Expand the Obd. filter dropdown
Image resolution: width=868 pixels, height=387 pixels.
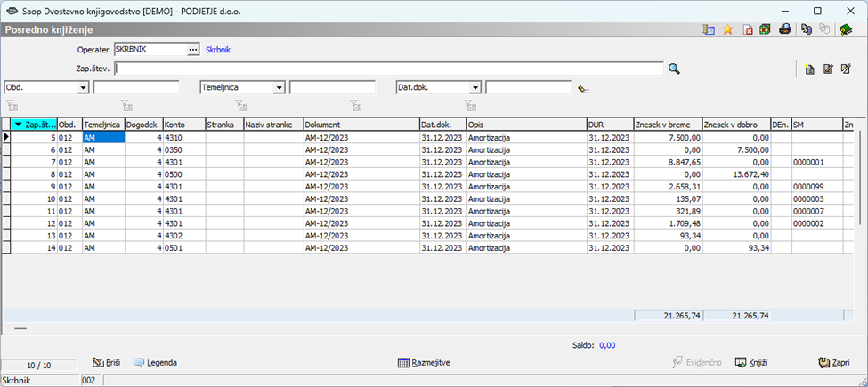(83, 88)
